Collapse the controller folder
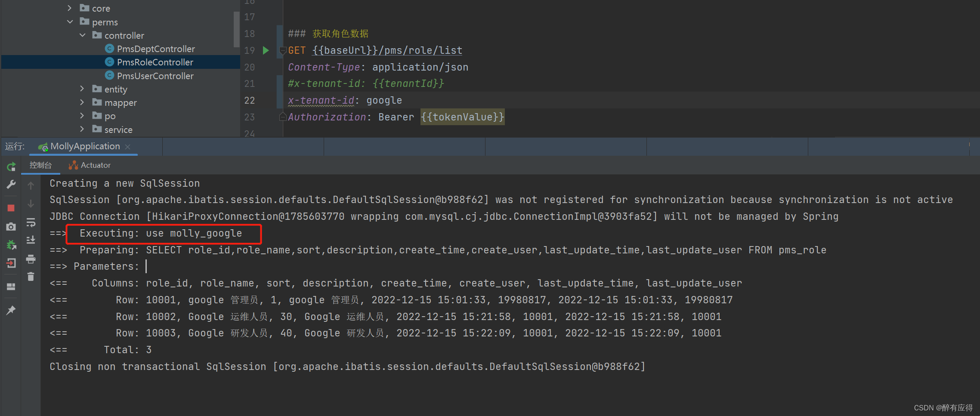This screenshot has height=416, width=980. [x=82, y=35]
